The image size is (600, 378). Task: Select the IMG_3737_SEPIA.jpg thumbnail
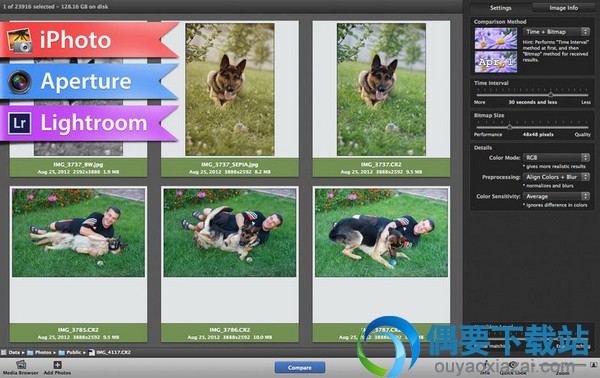[x=230, y=89]
